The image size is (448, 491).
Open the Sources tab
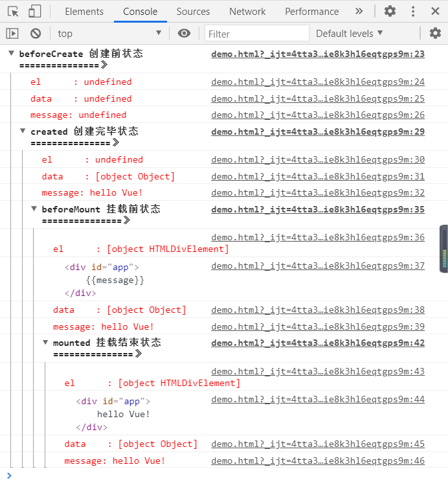[x=193, y=11]
